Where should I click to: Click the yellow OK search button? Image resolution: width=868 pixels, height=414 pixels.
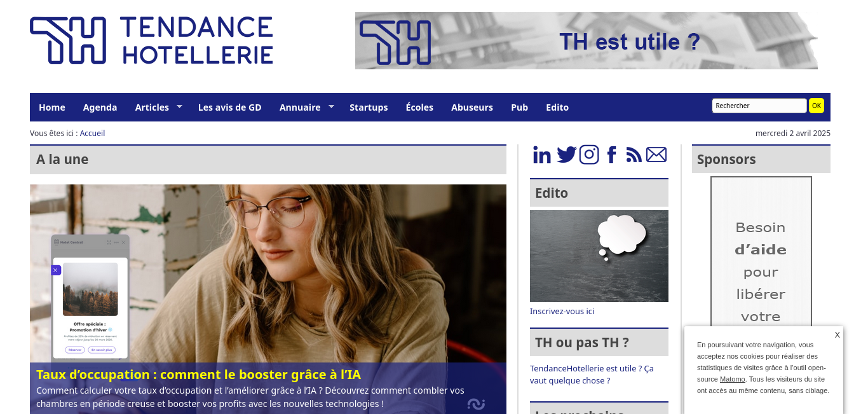tap(817, 106)
